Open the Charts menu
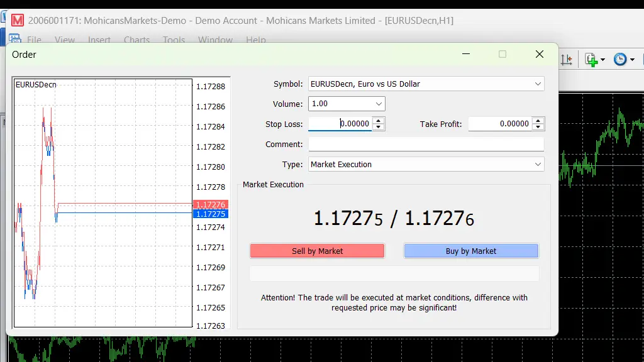Image resolution: width=644 pixels, height=362 pixels. click(136, 40)
